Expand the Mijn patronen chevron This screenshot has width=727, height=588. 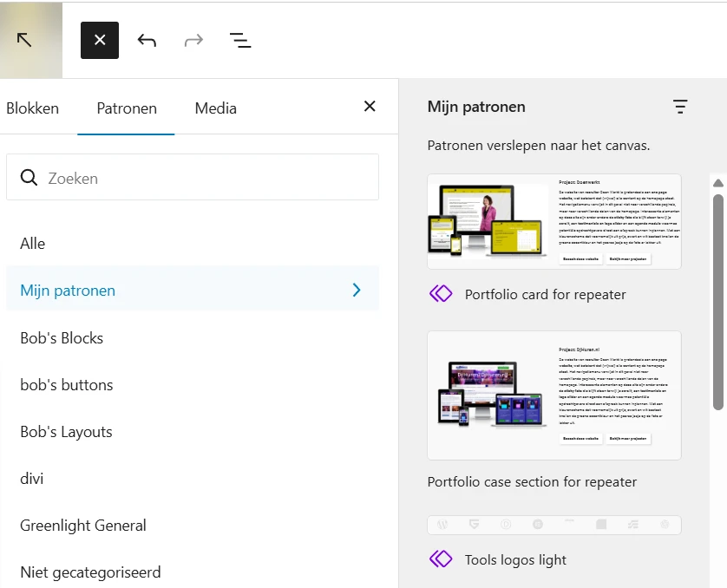[x=356, y=291]
